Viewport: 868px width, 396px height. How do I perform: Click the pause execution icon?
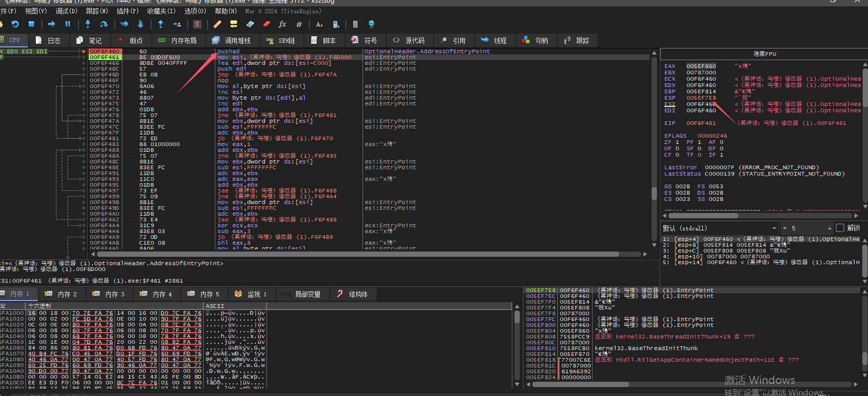click(68, 24)
